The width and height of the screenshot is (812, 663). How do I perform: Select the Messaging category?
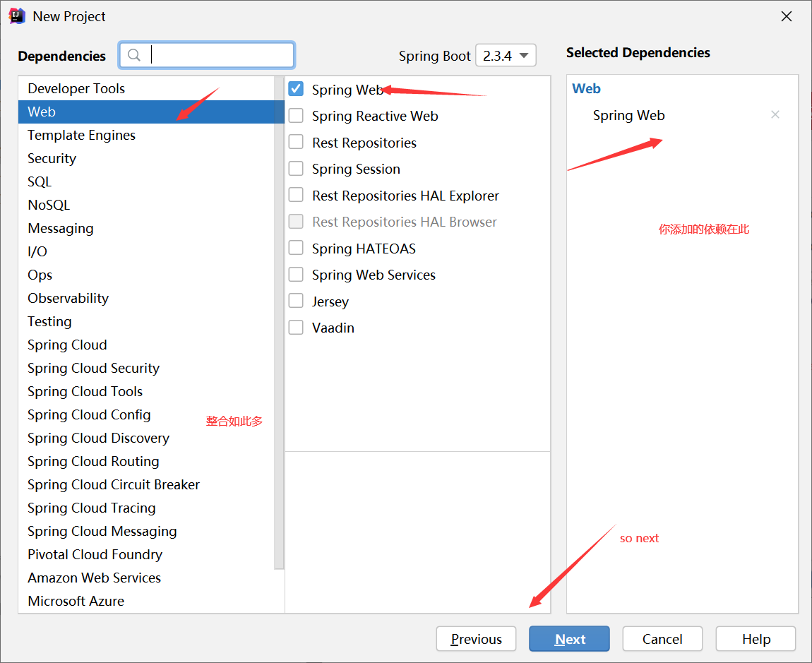pyautogui.click(x=147, y=229)
